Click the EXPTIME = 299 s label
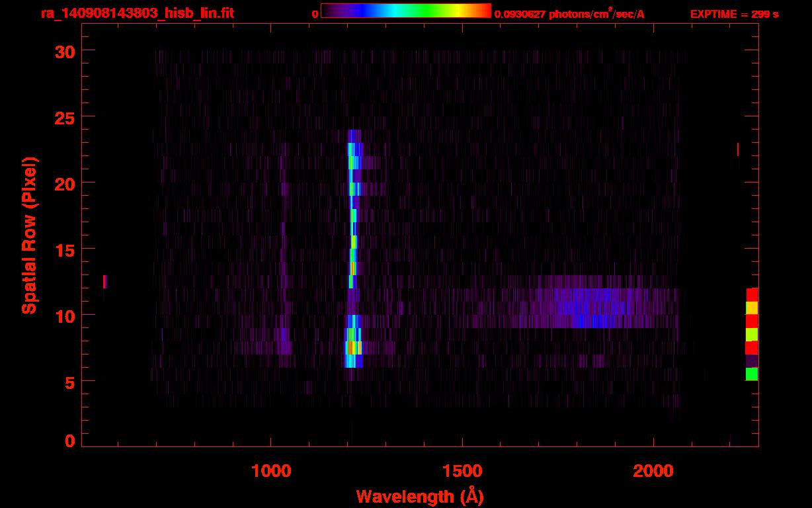 734,14
